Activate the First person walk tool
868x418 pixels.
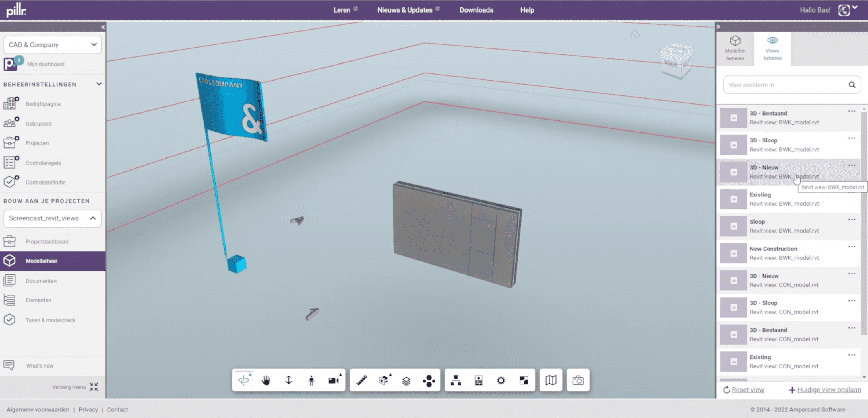pos(311,380)
